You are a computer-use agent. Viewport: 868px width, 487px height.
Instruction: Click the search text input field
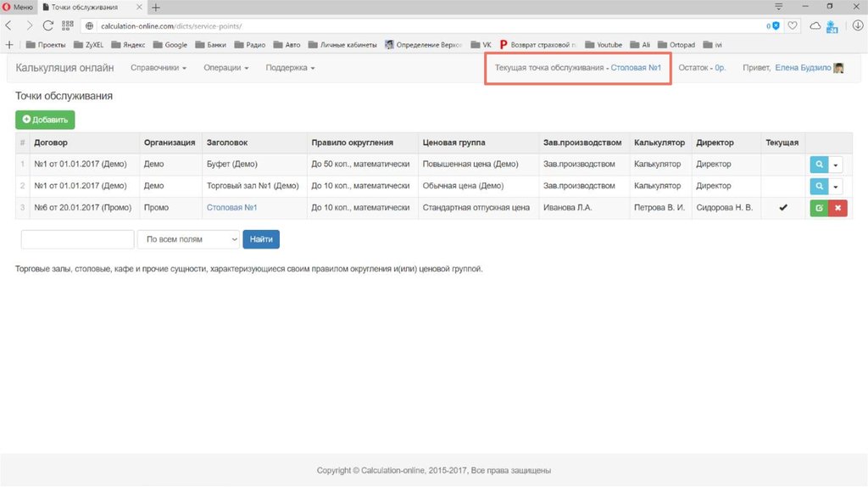click(x=77, y=240)
